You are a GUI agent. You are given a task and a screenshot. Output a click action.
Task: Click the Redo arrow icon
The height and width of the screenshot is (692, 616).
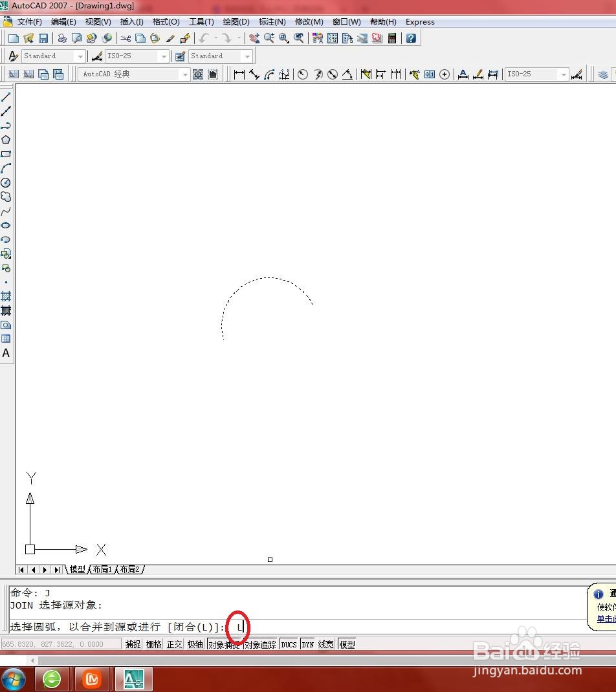[x=226, y=38]
